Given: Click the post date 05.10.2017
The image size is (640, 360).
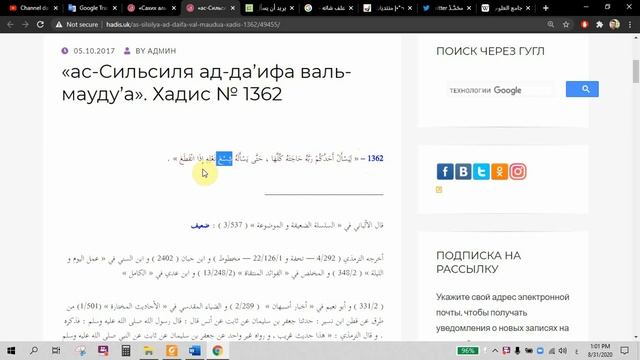Looking at the screenshot, I should [94, 51].
